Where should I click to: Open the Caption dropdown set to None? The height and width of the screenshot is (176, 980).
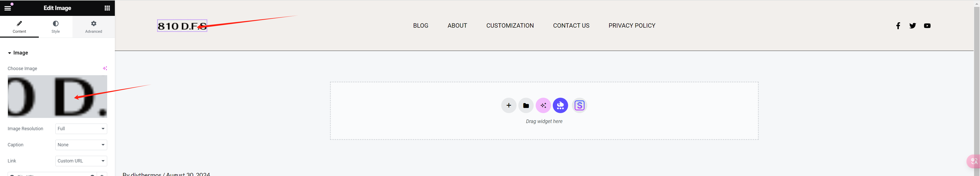[x=81, y=145]
